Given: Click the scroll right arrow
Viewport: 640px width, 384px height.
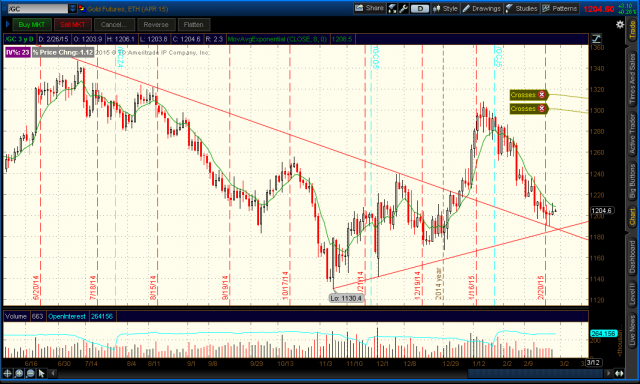Looking at the screenshot, I should pyautogui.click(x=609, y=373).
